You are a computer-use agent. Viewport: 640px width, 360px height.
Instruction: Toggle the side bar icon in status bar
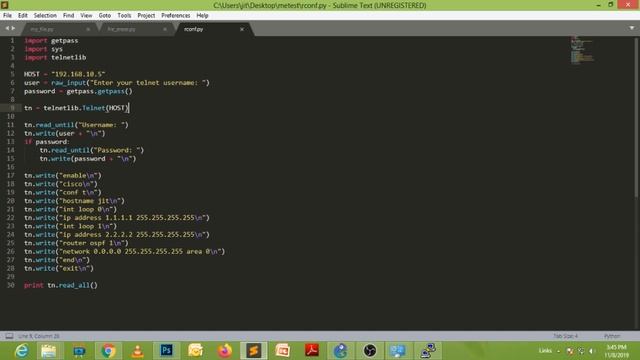tap(9, 336)
